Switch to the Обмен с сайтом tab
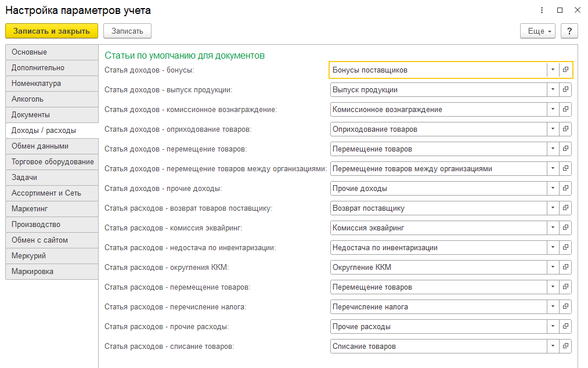 [52, 240]
